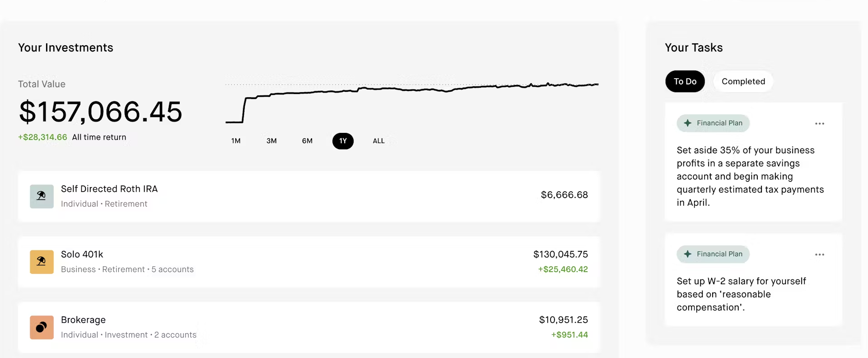Screen dimensions: 868x358
Task: Click the first Financial Plan tag label
Action: click(x=719, y=123)
